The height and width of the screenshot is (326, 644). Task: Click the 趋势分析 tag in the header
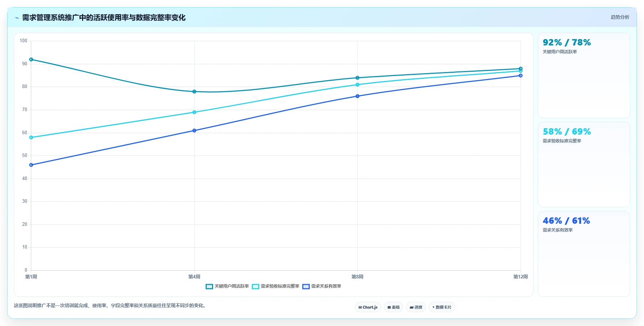click(x=620, y=17)
